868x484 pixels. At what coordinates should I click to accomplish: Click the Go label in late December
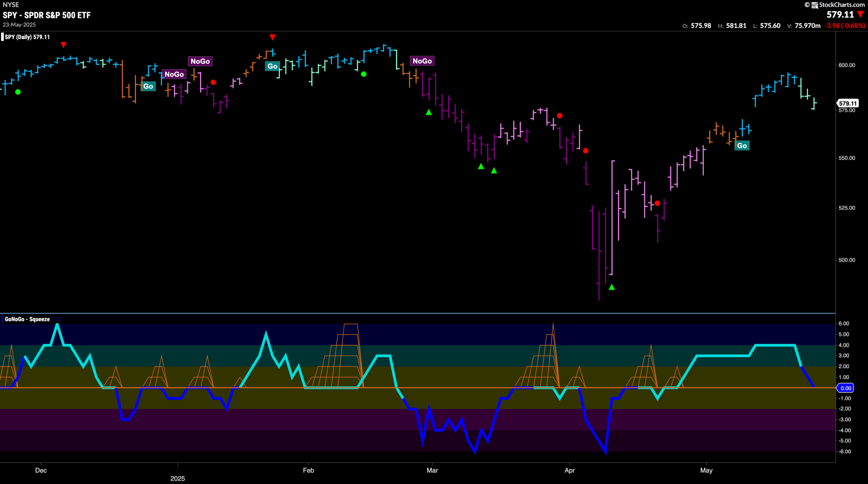[148, 86]
